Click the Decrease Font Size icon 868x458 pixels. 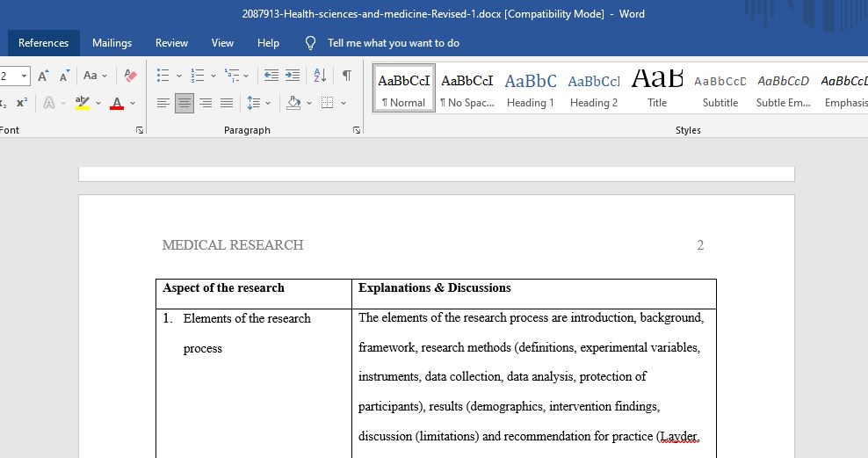coord(64,76)
